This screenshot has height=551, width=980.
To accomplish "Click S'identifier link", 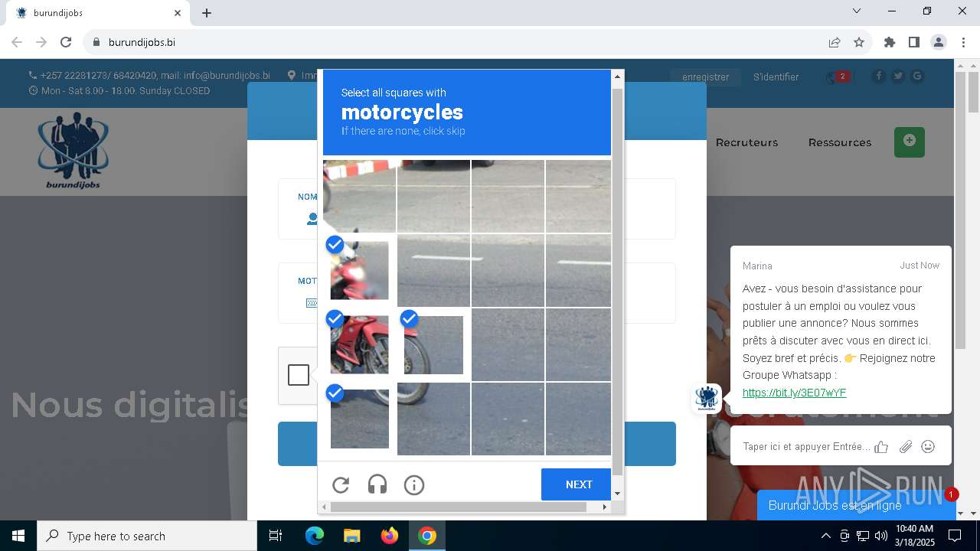I will [x=776, y=77].
